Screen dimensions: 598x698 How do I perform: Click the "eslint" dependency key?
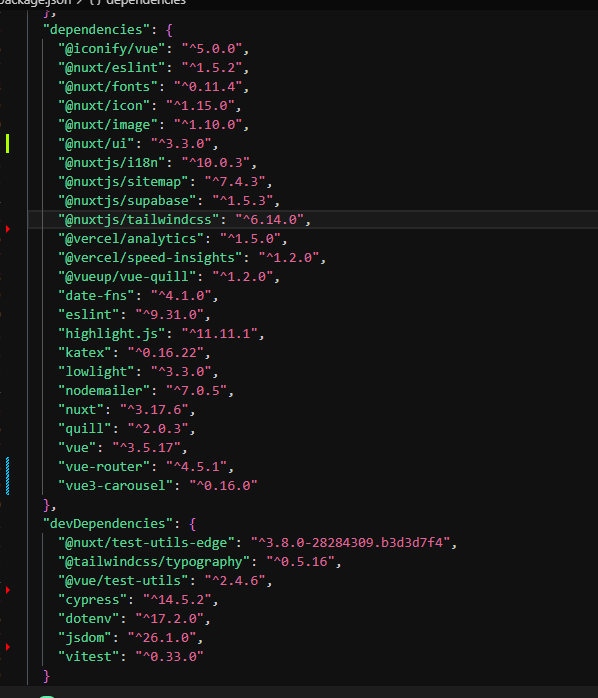89,315
